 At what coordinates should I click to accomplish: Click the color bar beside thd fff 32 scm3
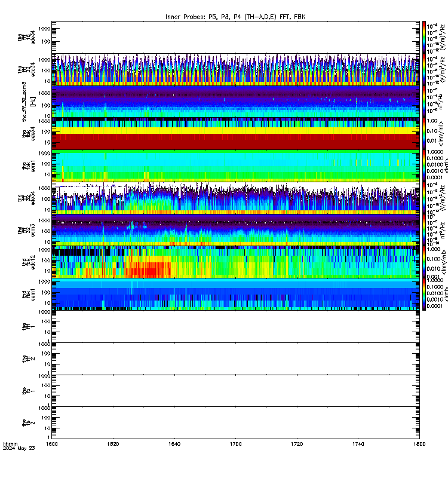tap(424, 230)
